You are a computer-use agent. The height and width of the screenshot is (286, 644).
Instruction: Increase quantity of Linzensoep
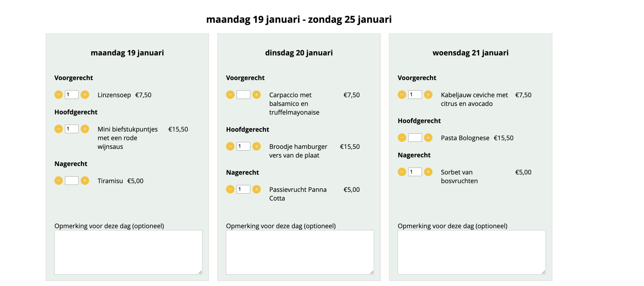pos(85,95)
